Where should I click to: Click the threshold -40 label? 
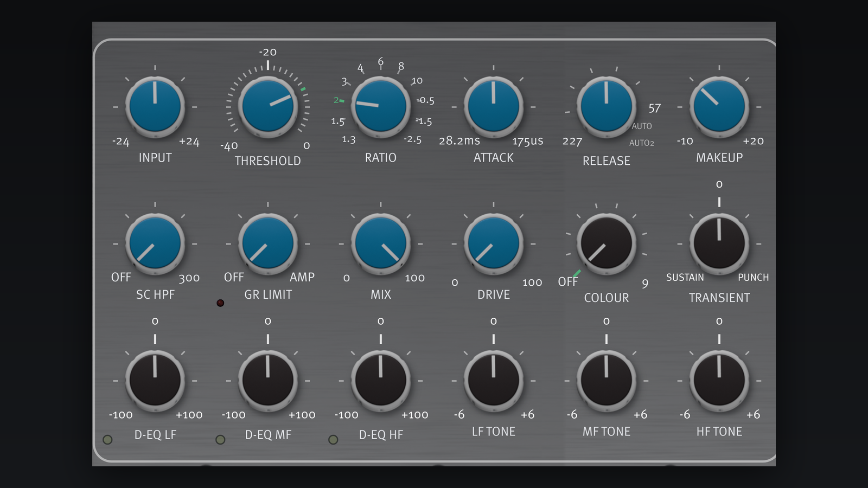click(229, 146)
